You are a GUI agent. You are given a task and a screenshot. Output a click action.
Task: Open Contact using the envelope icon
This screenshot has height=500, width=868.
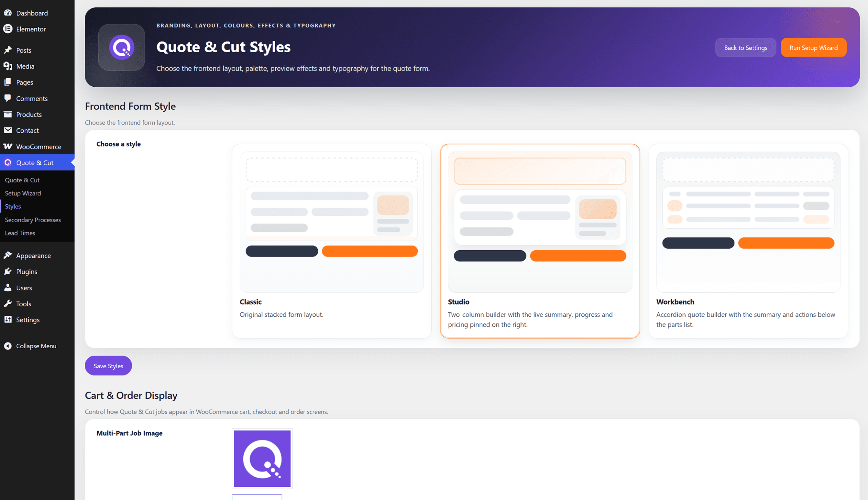(8, 130)
